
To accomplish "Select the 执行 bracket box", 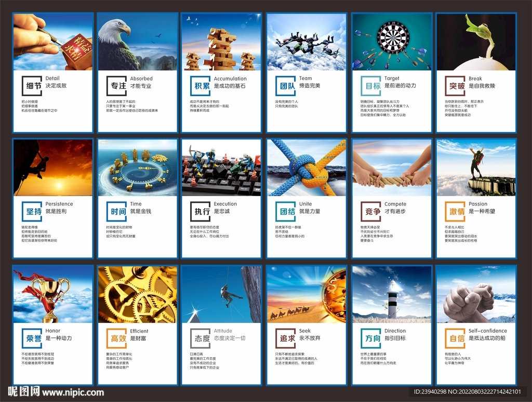I will [x=201, y=212].
